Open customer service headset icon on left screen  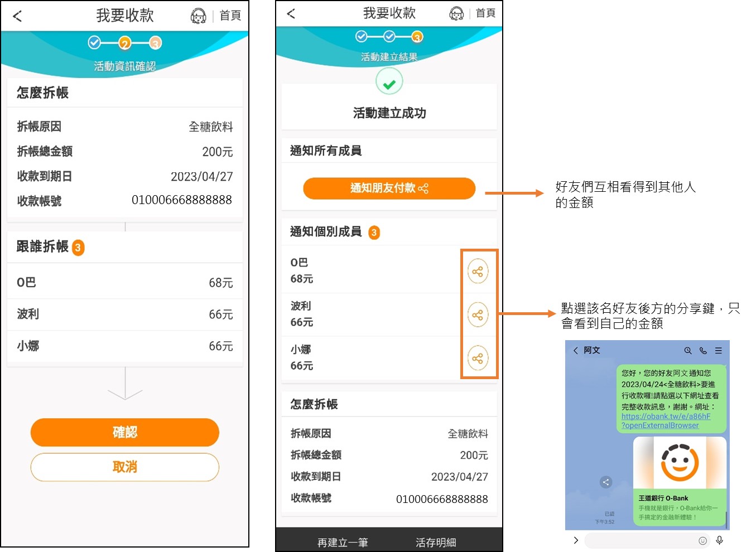[198, 16]
